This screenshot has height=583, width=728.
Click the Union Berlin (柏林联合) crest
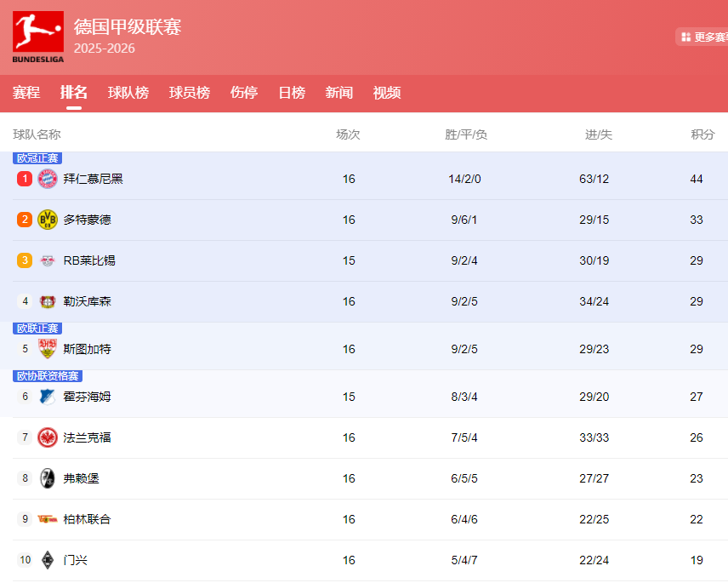click(48, 519)
